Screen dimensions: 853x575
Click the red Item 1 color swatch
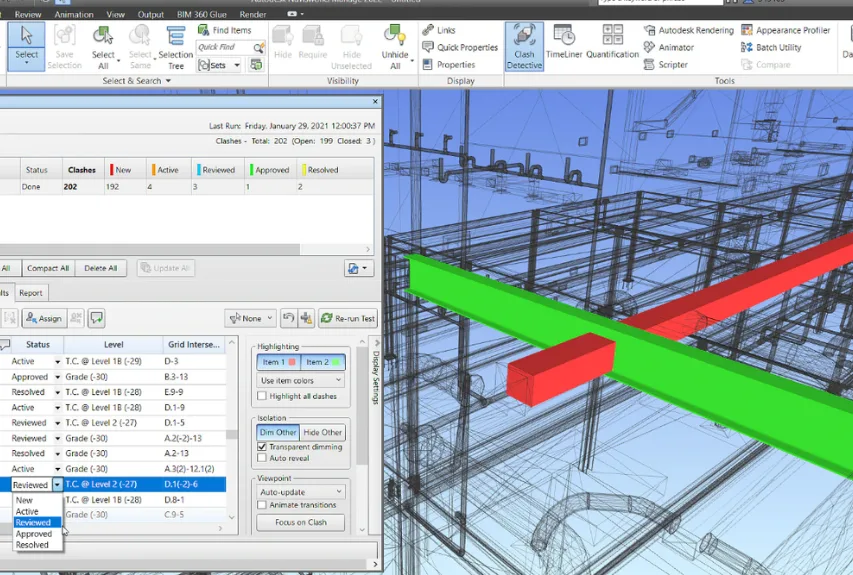(x=292, y=362)
